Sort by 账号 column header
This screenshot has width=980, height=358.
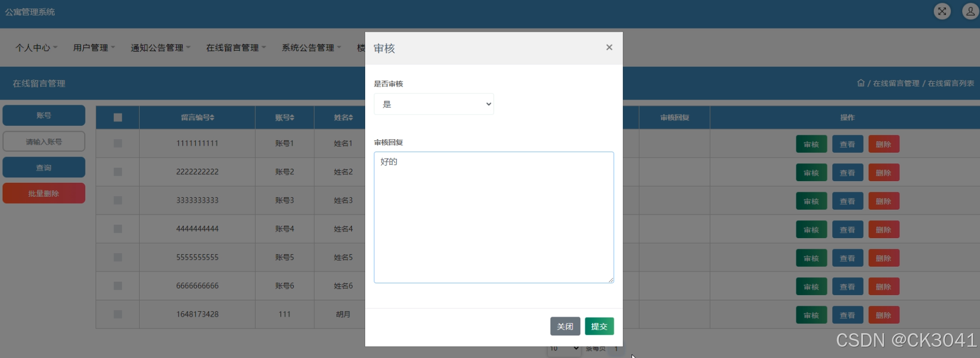[285, 118]
